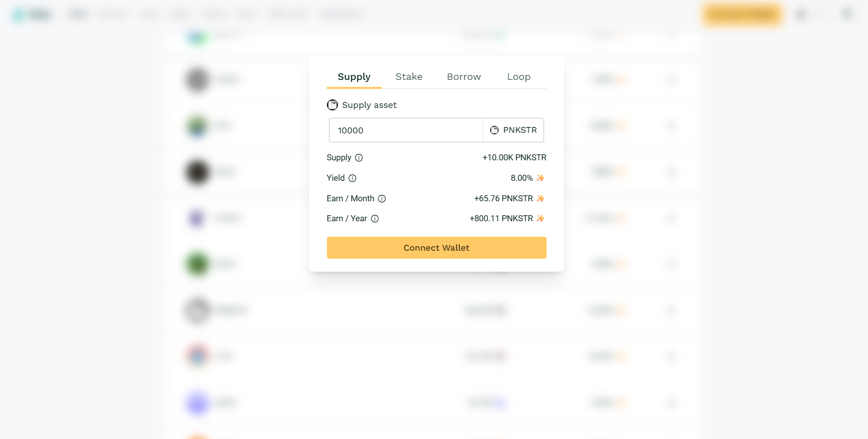Click the +800.11 PNKSTR yearly earnings value
Image resolution: width=868 pixels, height=439 pixels.
pos(501,219)
